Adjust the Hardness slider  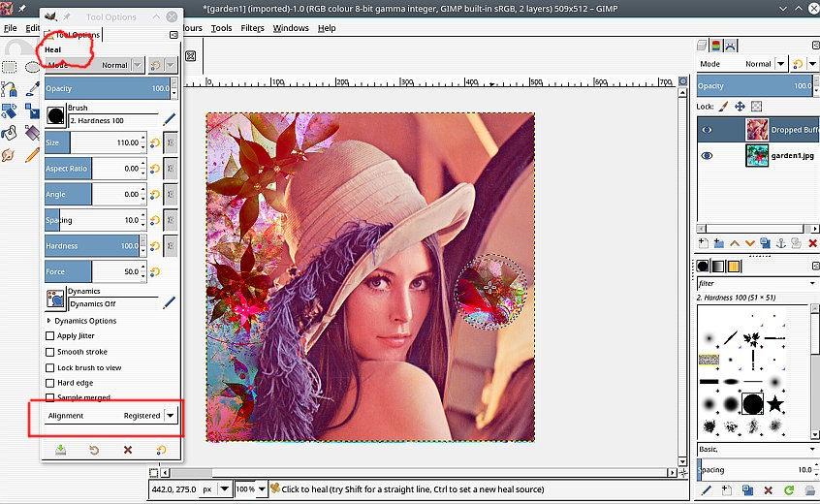92,246
